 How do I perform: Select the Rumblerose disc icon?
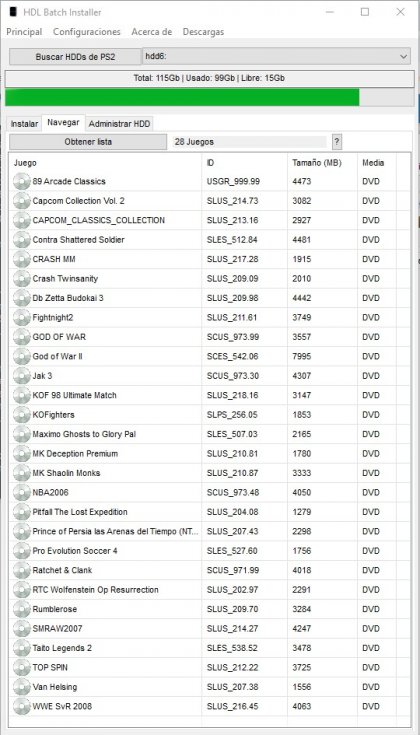click(22, 609)
